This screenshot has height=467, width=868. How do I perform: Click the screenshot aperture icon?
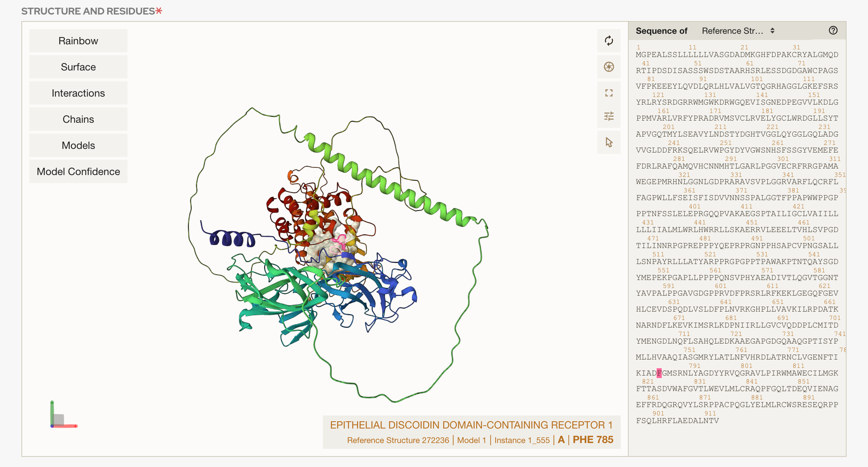point(609,67)
